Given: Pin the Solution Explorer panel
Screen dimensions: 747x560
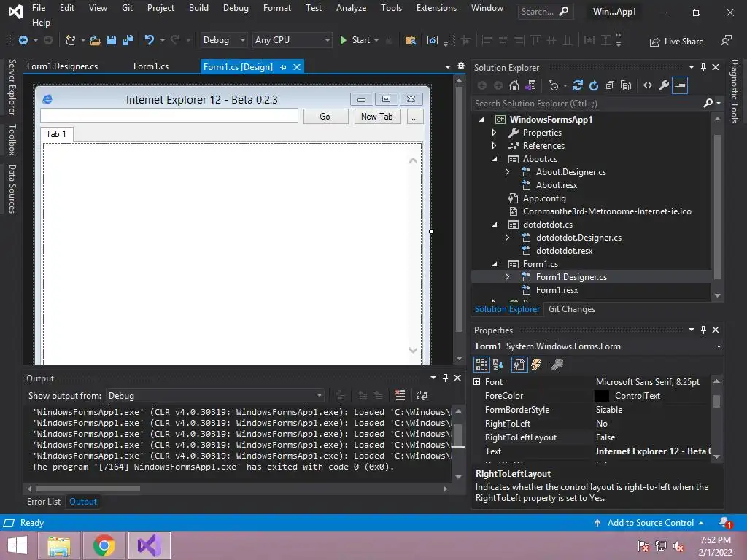Looking at the screenshot, I should click(703, 67).
